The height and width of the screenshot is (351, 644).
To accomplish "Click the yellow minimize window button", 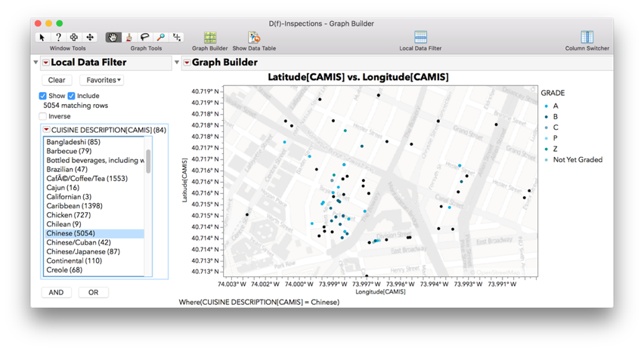I will pos(49,23).
